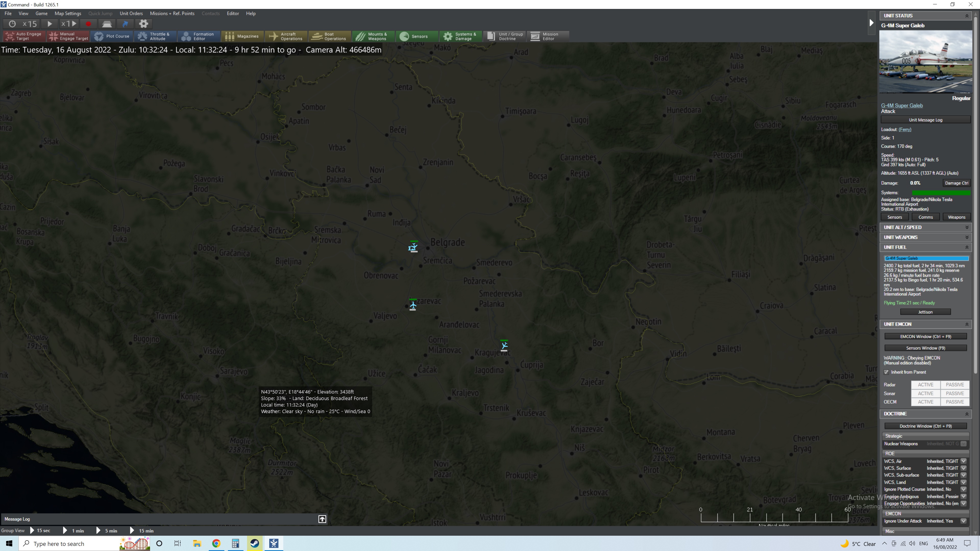Open Throttle & Altitude

(155, 36)
